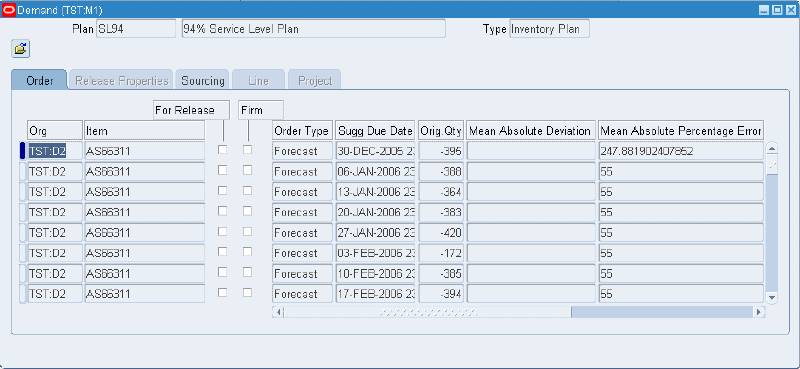800x369 pixels.
Task: Click the vertical scrollbar down arrow
Action: click(x=771, y=297)
